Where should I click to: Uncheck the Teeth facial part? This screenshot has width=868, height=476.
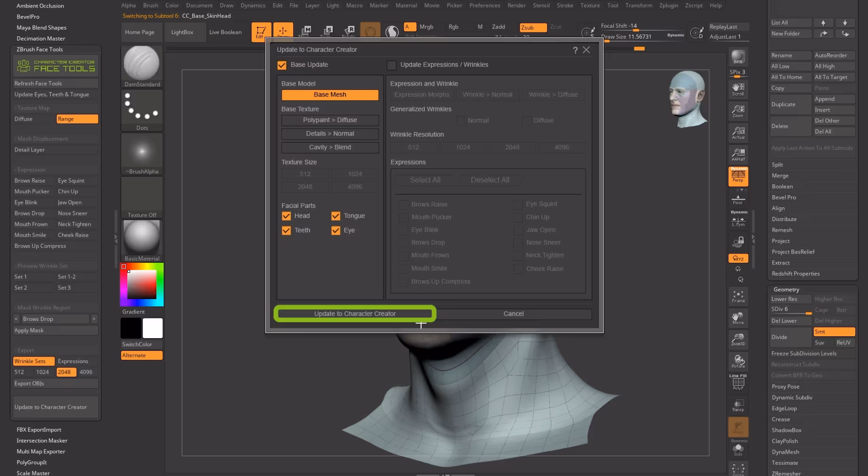point(286,230)
